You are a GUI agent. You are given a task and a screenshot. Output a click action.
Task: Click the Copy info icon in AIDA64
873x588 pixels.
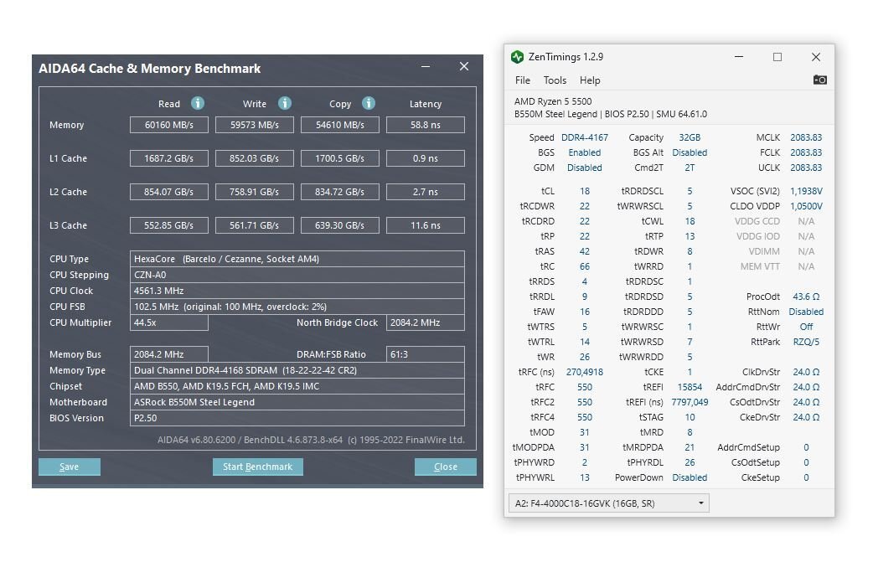coord(369,103)
